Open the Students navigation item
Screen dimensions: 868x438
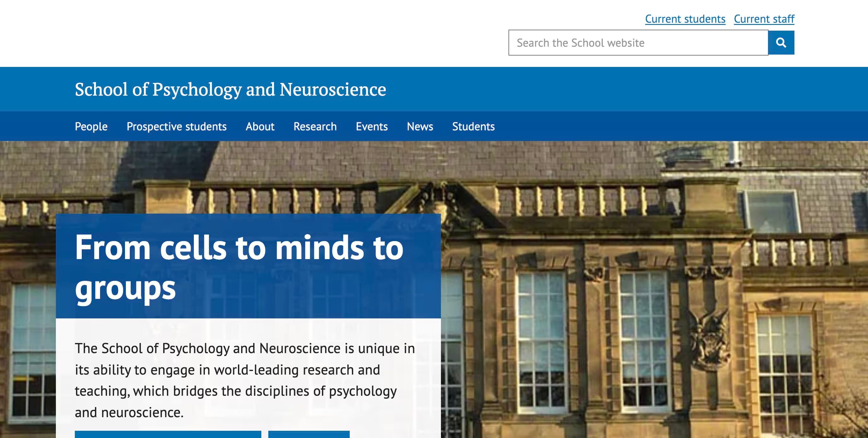[x=473, y=126]
